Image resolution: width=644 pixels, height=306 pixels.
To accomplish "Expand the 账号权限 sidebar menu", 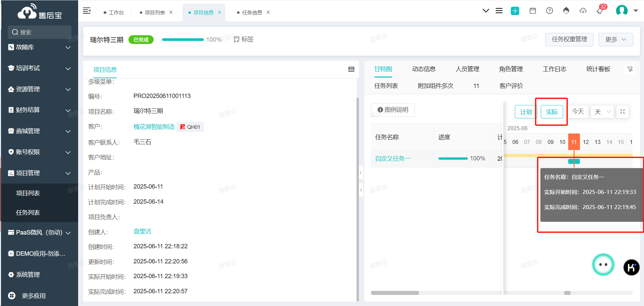I will pos(40,152).
